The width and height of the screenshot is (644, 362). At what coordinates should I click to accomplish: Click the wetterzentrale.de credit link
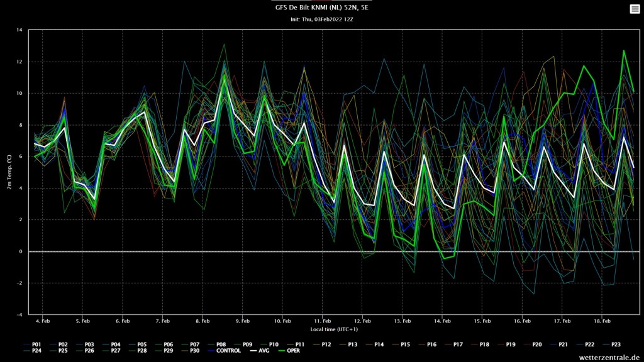[609, 358]
